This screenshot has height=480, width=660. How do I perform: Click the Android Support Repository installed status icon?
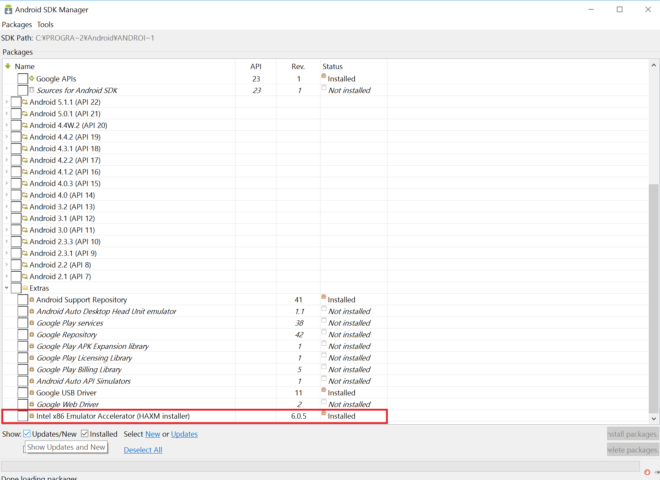(323, 298)
